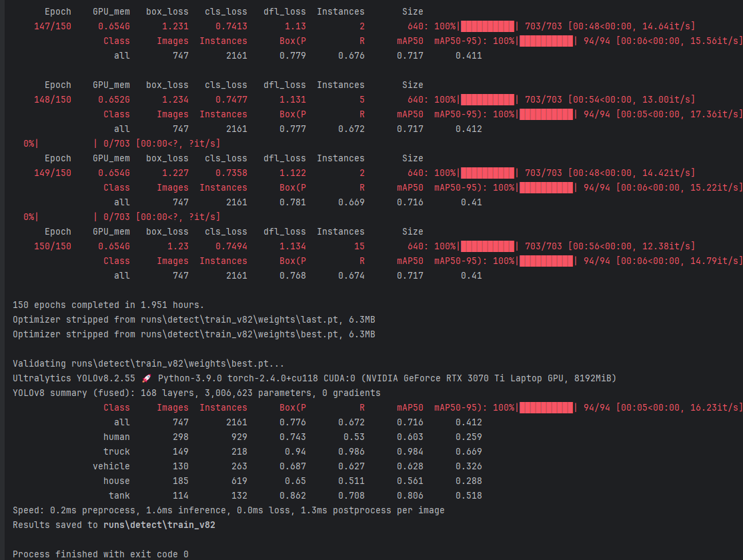The width and height of the screenshot is (743, 560).
Task: Click box_loss value 1.227
Action: click(175, 173)
